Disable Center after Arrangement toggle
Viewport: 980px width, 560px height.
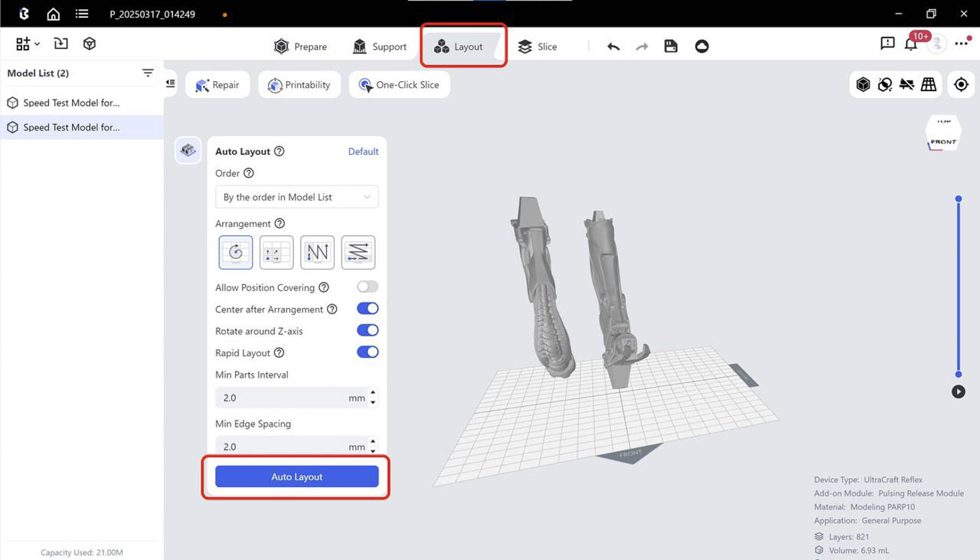(367, 309)
